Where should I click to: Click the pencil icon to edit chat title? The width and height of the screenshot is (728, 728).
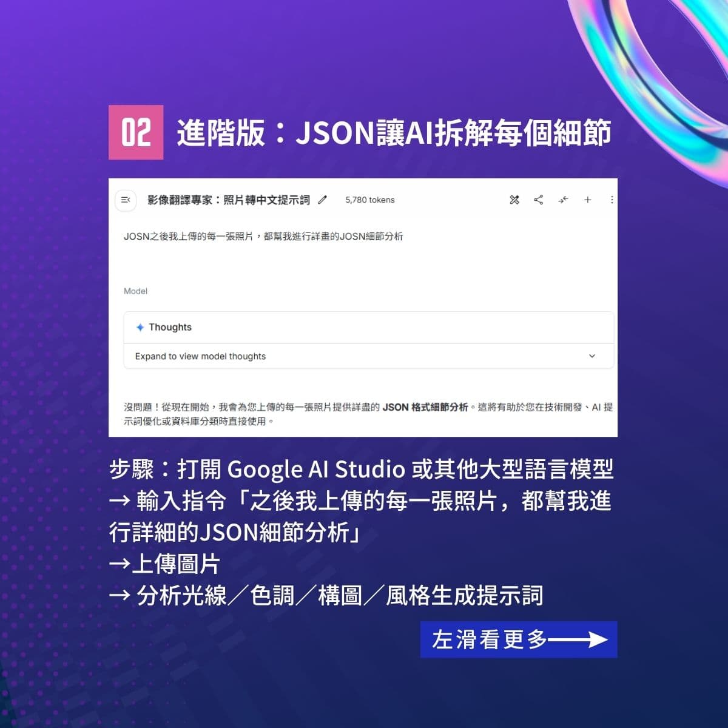click(322, 200)
